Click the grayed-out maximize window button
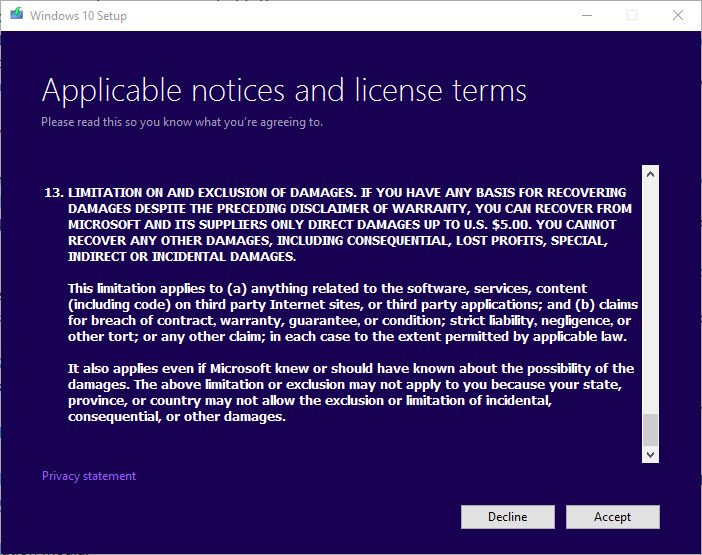702x555 pixels. [x=632, y=15]
